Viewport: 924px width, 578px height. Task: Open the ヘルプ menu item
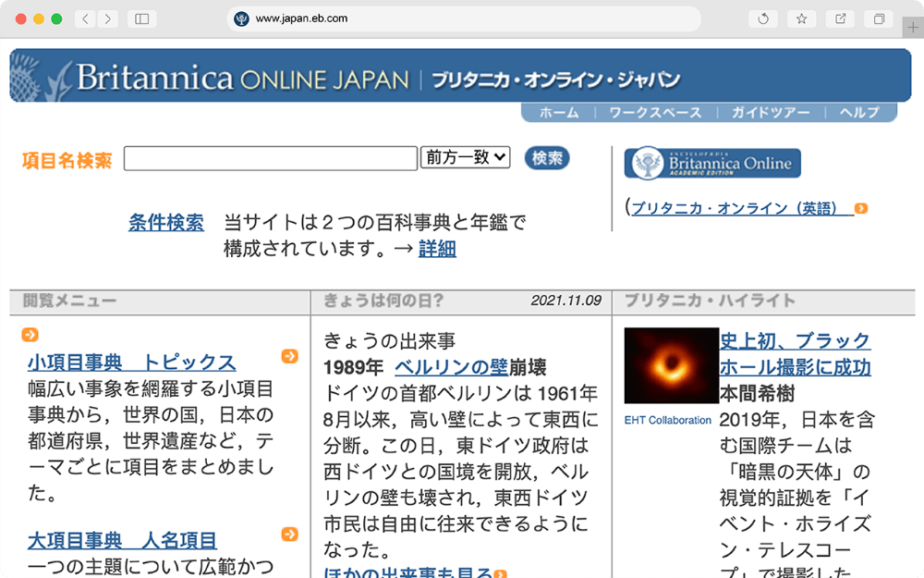859,112
